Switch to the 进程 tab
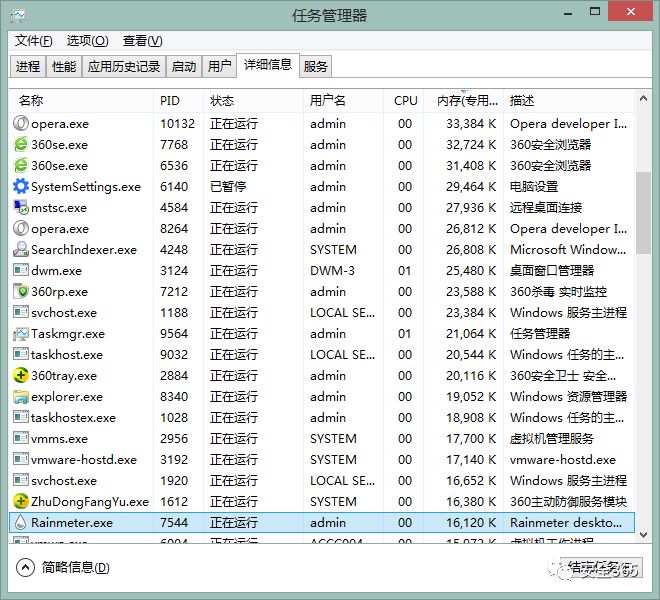Image resolution: width=660 pixels, height=600 pixels. point(28,66)
